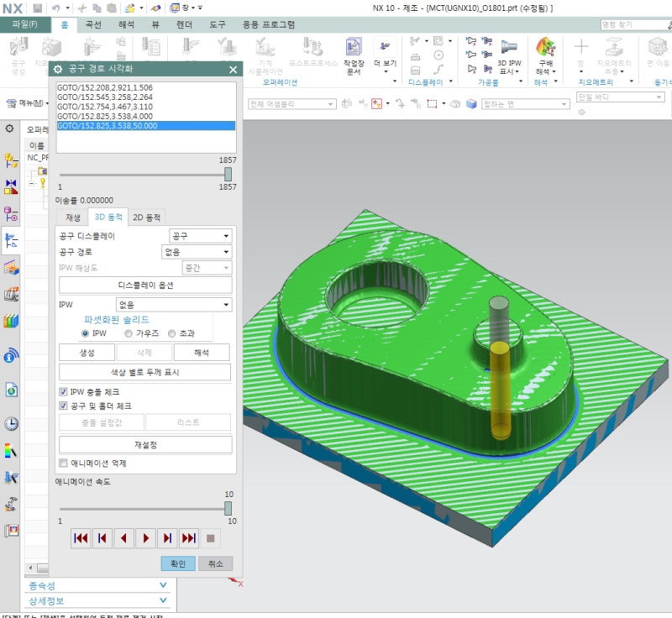Click the 디스플레이 옵션 button
This screenshot has height=618, width=672.
pyautogui.click(x=144, y=285)
